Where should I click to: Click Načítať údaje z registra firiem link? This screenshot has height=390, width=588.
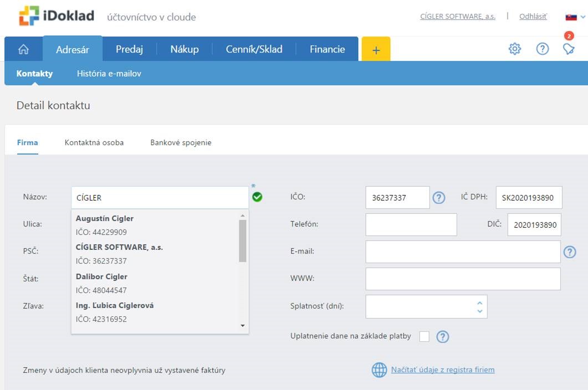click(x=443, y=370)
